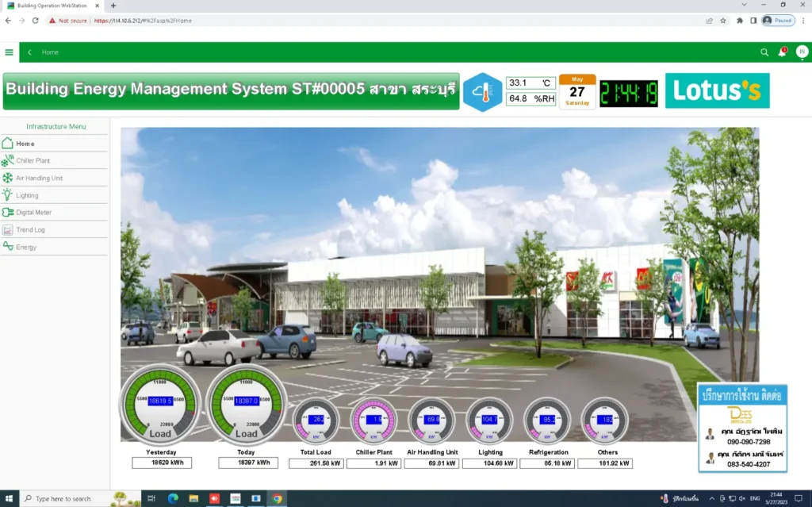Screen dimensions: 812x507
Task: Click the Lotus's logo banner
Action: pos(717,90)
